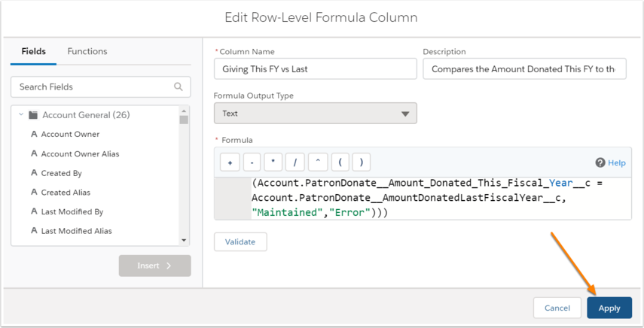Click the field list scroll down arrow
Image resolution: width=644 pixels, height=328 pixels.
coord(184,240)
